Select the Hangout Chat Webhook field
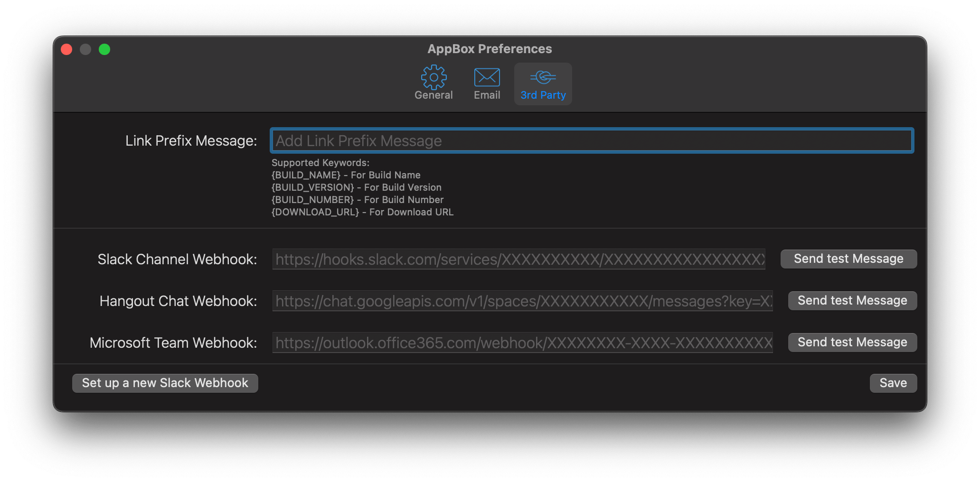Image resolution: width=980 pixels, height=482 pixels. coord(522,301)
